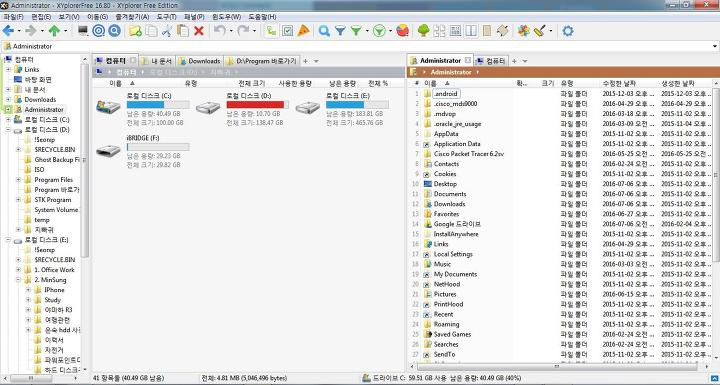Sort by 유형 column in right pane

(x=567, y=83)
